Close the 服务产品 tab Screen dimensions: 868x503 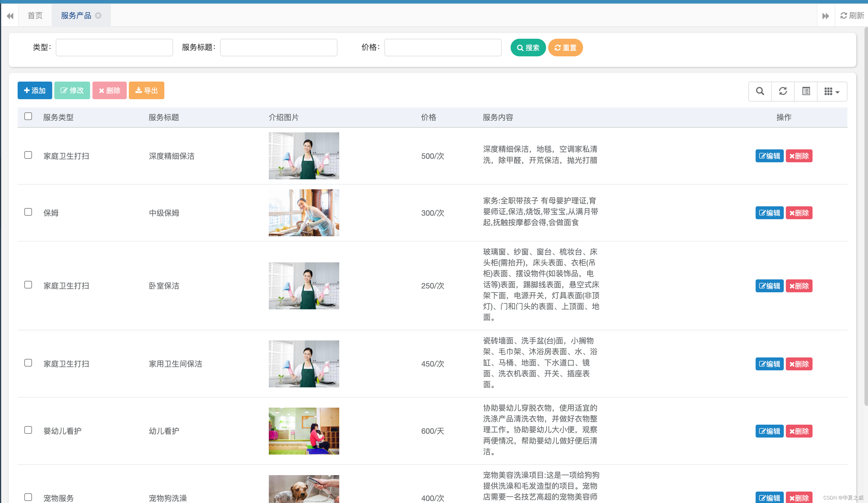coord(98,16)
